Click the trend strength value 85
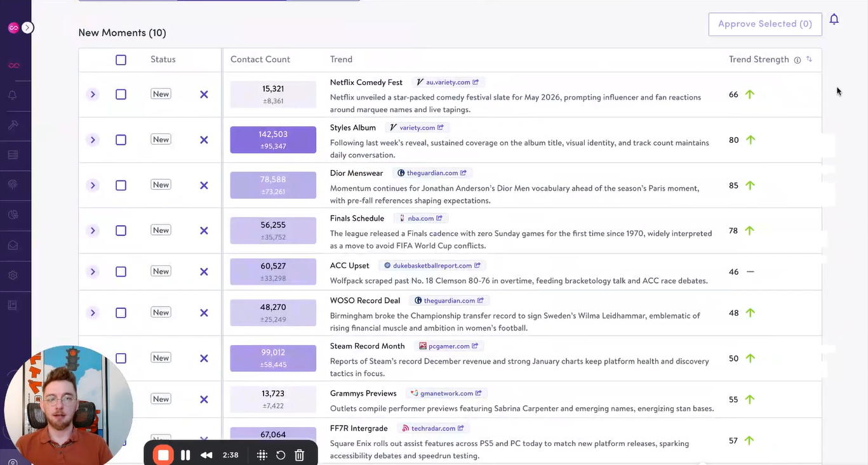The height and width of the screenshot is (465, 868). point(733,186)
